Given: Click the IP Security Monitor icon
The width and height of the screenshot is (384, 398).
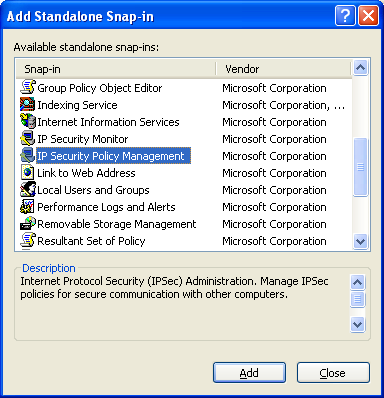Looking at the screenshot, I should pyautogui.click(x=27, y=139).
